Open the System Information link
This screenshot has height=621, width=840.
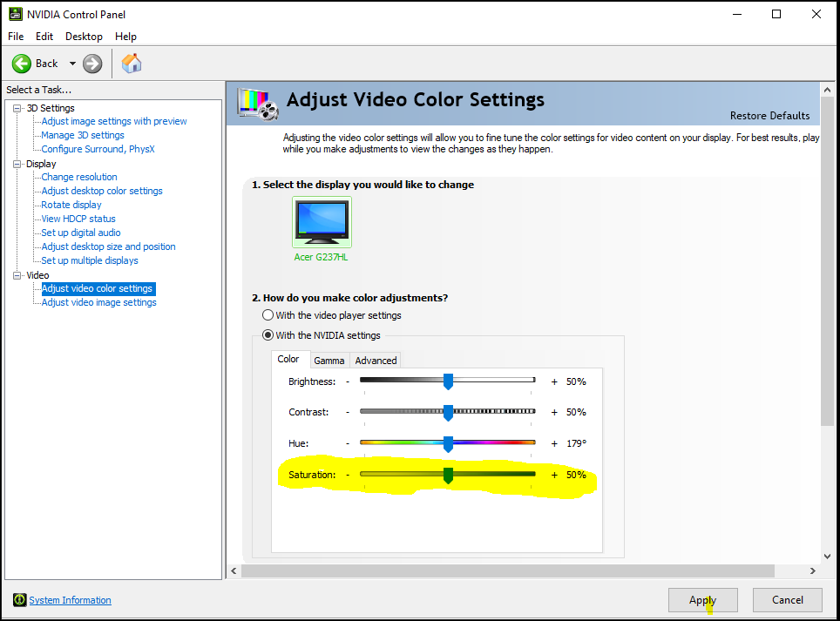pos(71,600)
